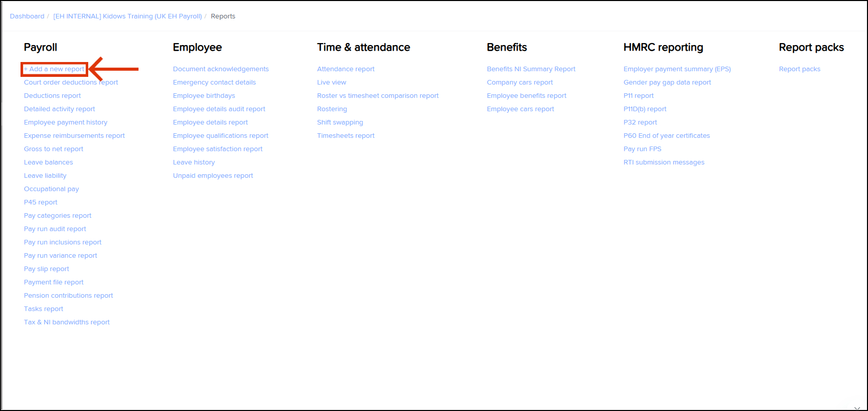Image resolution: width=868 pixels, height=411 pixels.
Task: Open Unpaid employees report
Action: point(213,176)
